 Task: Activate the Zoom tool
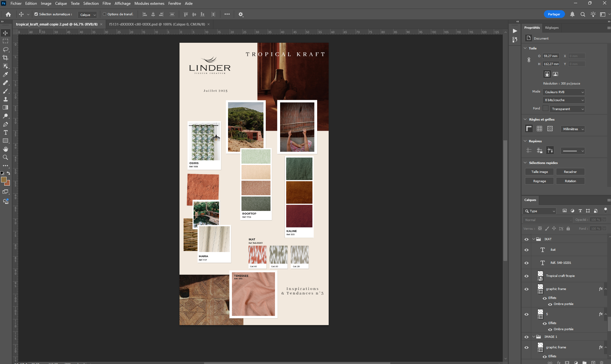click(5, 157)
